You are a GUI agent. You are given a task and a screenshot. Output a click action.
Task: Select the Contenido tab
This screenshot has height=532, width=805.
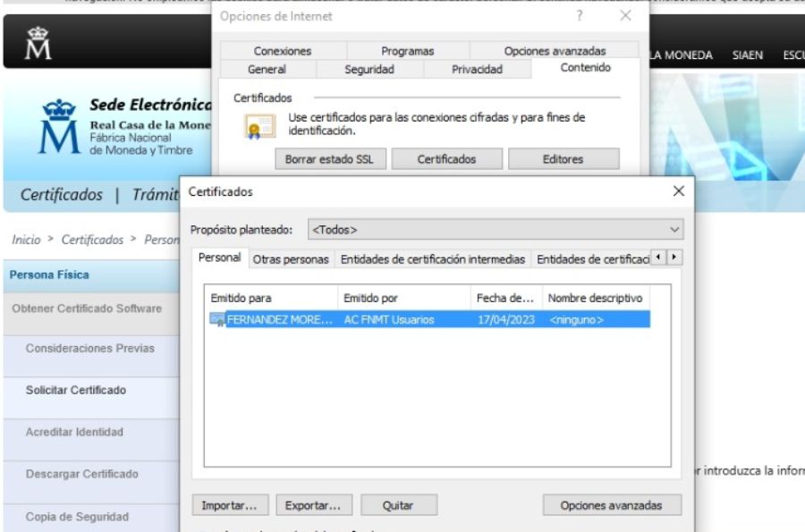(x=585, y=68)
